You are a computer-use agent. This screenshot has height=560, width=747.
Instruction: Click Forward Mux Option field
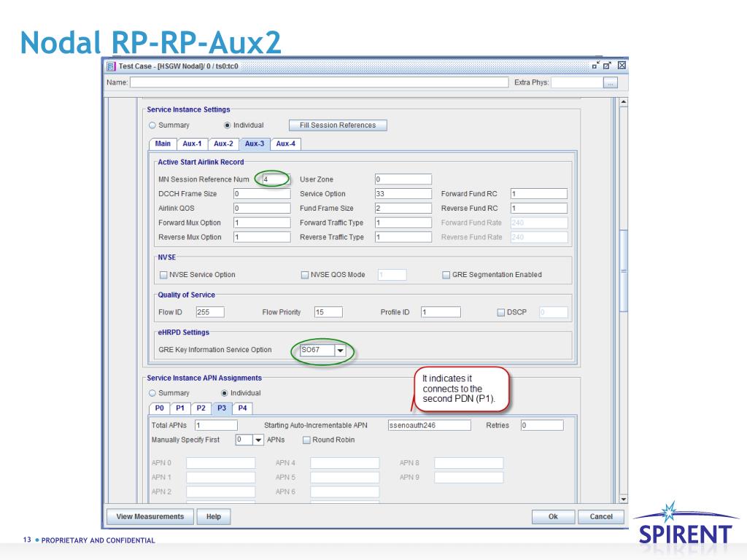click(x=262, y=223)
